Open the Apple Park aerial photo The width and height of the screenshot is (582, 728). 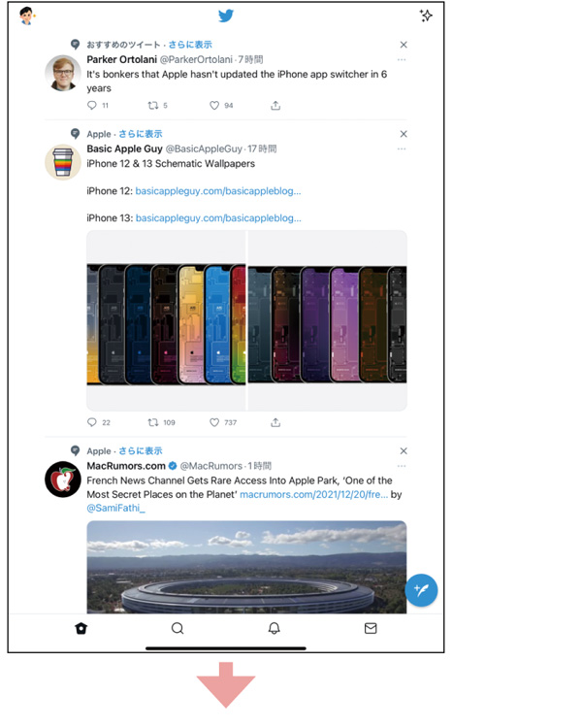point(246,567)
